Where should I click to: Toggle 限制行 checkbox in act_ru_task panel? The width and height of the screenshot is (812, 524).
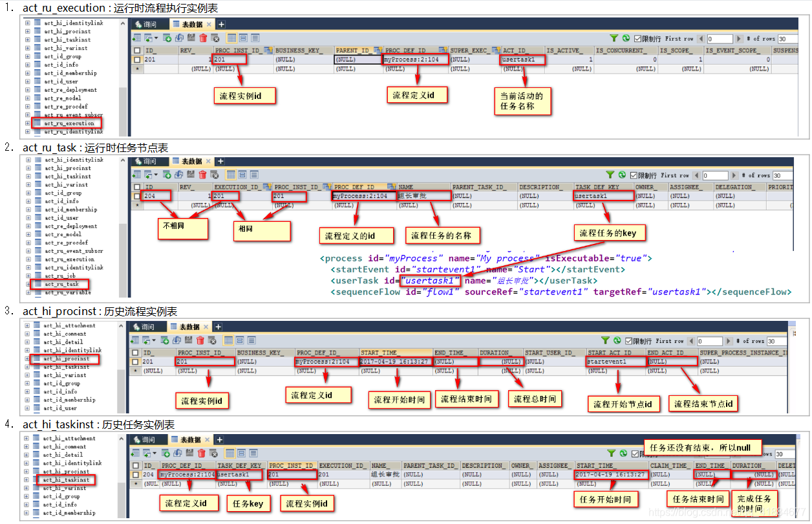click(634, 175)
